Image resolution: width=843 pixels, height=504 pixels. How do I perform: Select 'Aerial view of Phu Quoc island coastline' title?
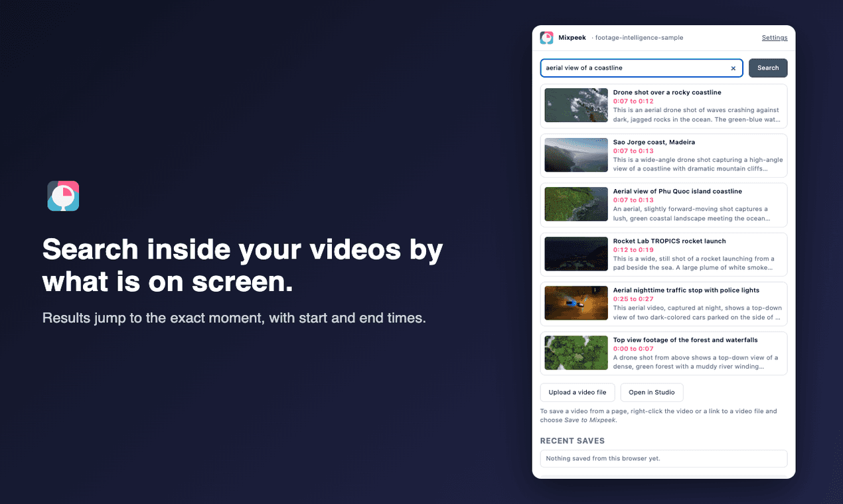[678, 192]
